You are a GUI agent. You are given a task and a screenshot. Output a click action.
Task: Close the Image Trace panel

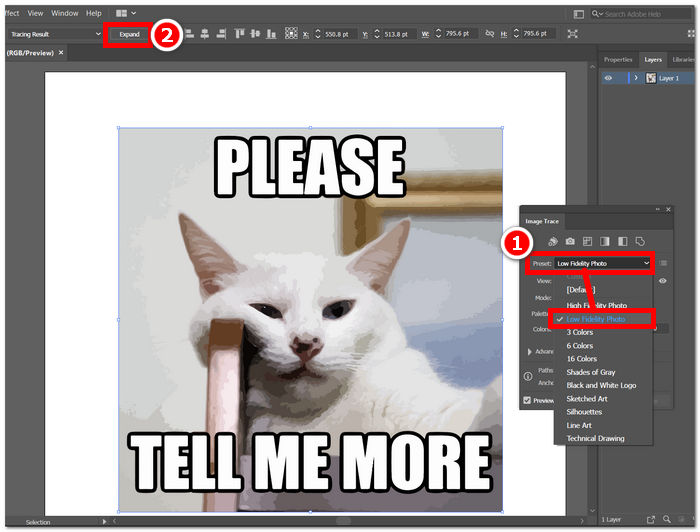click(x=668, y=209)
